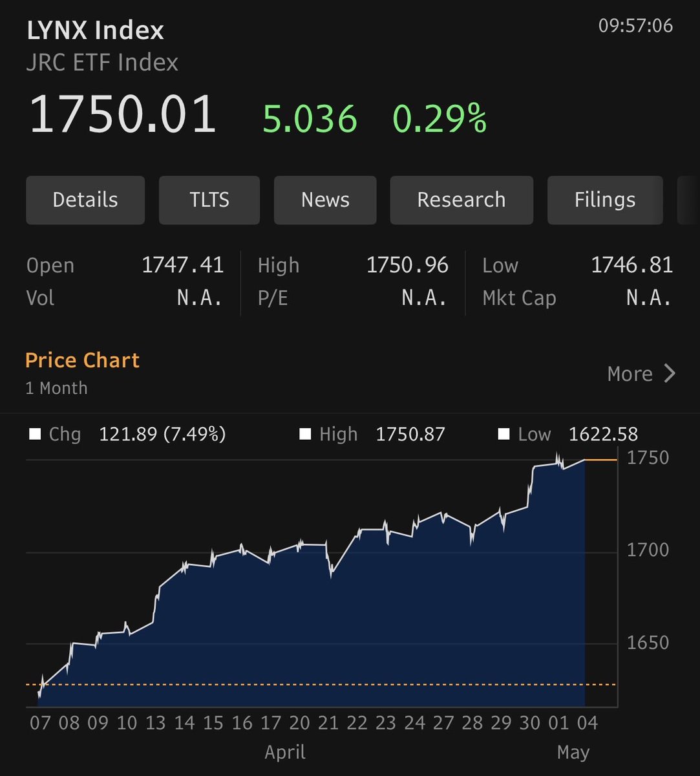Tap the 1700 y-axis label
This screenshot has width=700, height=776.
(648, 550)
